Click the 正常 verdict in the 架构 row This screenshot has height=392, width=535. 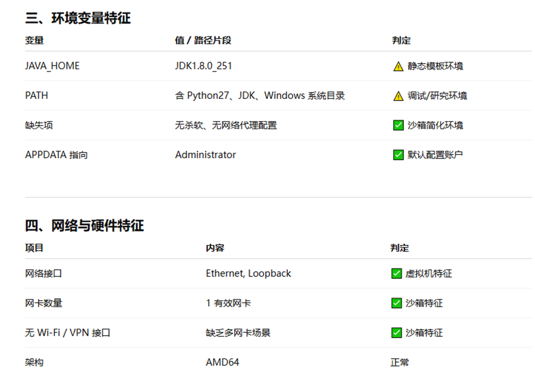(399, 362)
